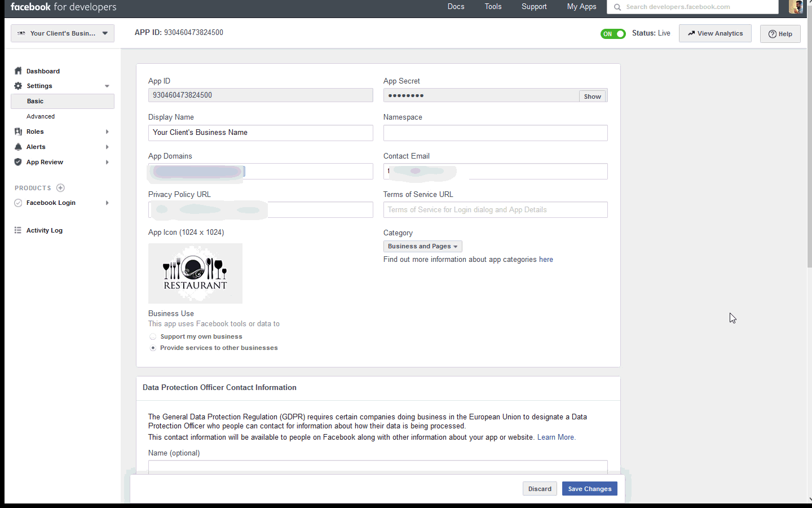The height and width of the screenshot is (508, 812).
Task: Add a product with the plus icon
Action: point(60,188)
